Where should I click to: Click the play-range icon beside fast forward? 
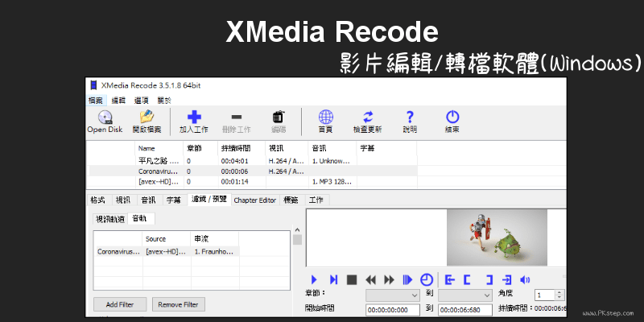(x=407, y=280)
